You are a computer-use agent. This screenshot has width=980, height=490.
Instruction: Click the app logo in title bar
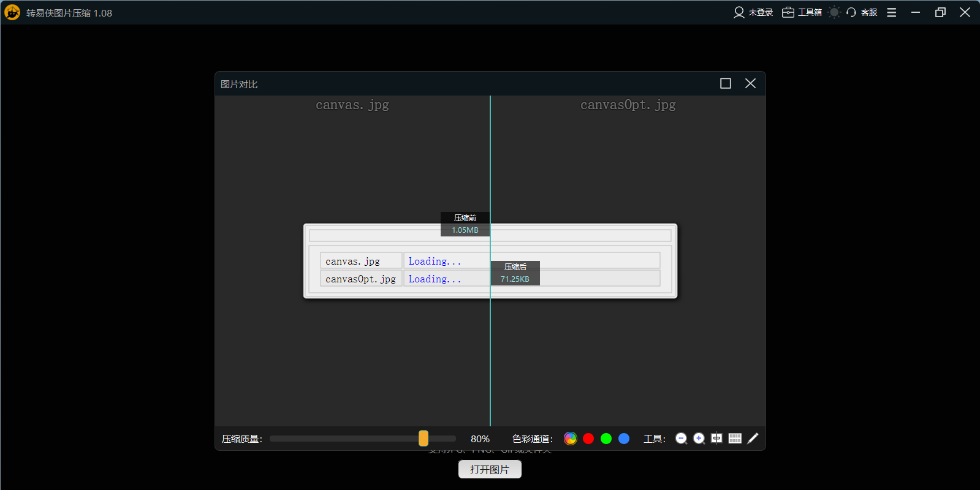pos(12,12)
